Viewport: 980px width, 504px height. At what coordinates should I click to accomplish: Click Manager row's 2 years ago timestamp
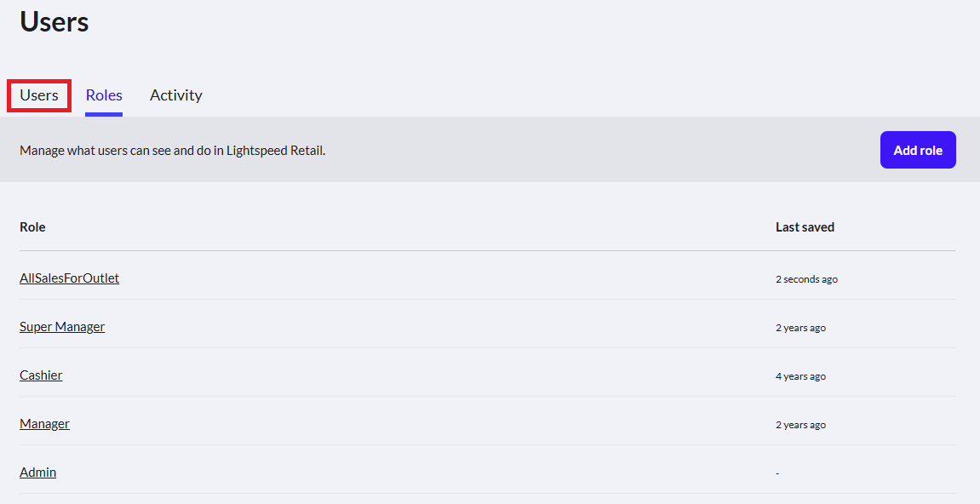point(800,425)
